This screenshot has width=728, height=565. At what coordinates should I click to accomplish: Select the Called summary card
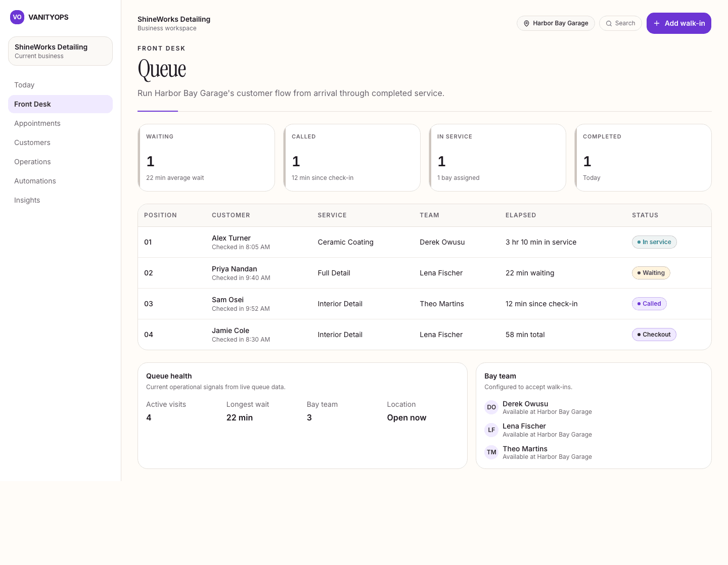point(352,158)
